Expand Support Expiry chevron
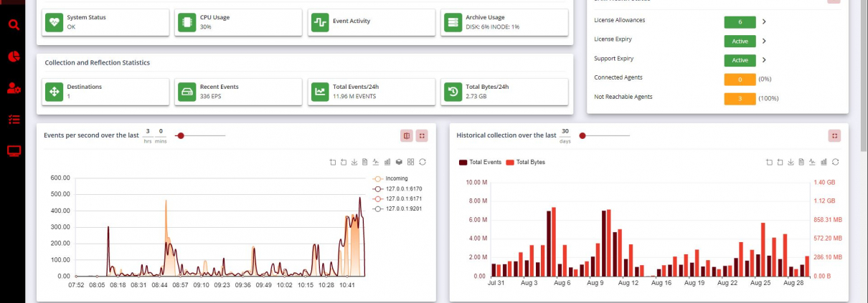The image size is (868, 303). (x=764, y=60)
